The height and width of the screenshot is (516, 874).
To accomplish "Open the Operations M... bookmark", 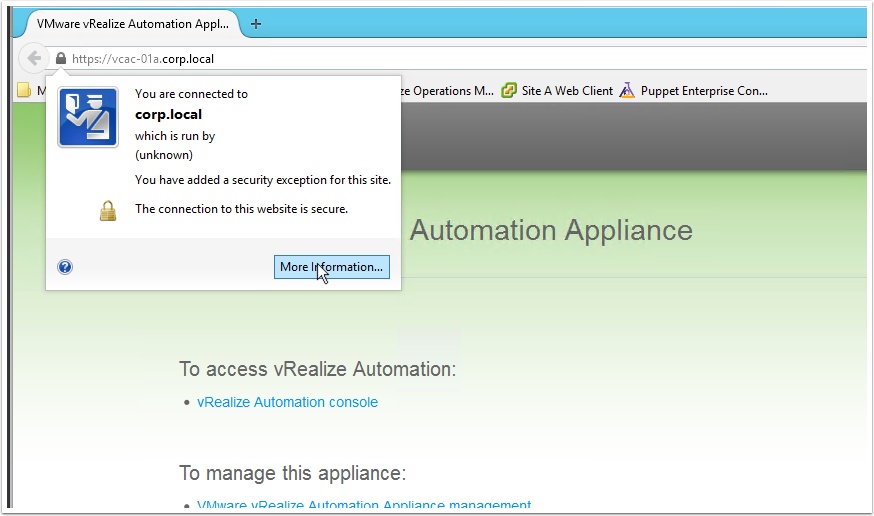I will (446, 91).
